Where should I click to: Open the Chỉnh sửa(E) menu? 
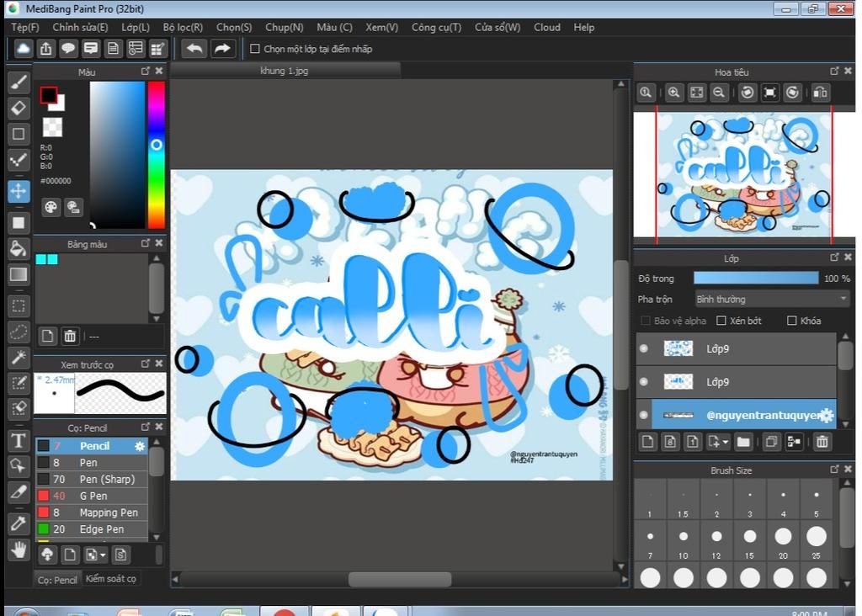pos(80,27)
